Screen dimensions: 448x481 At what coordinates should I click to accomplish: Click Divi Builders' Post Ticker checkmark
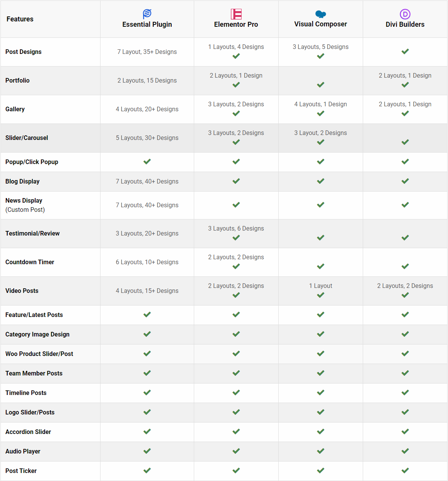click(405, 471)
